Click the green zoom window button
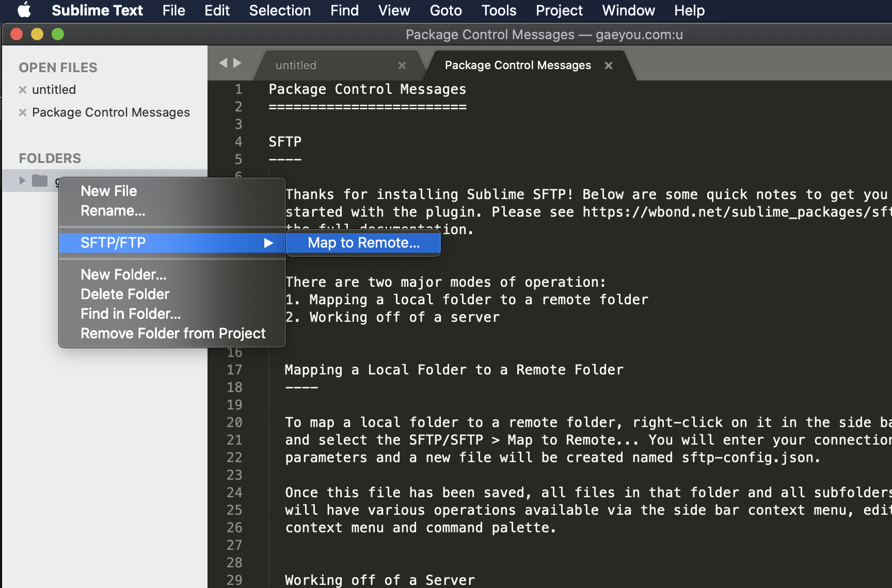 [x=58, y=34]
